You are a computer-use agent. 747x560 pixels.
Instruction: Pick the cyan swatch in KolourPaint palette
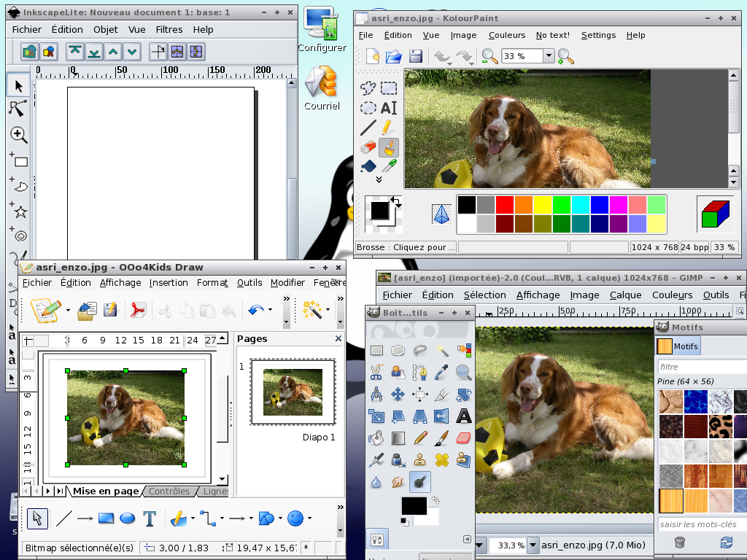580,205
